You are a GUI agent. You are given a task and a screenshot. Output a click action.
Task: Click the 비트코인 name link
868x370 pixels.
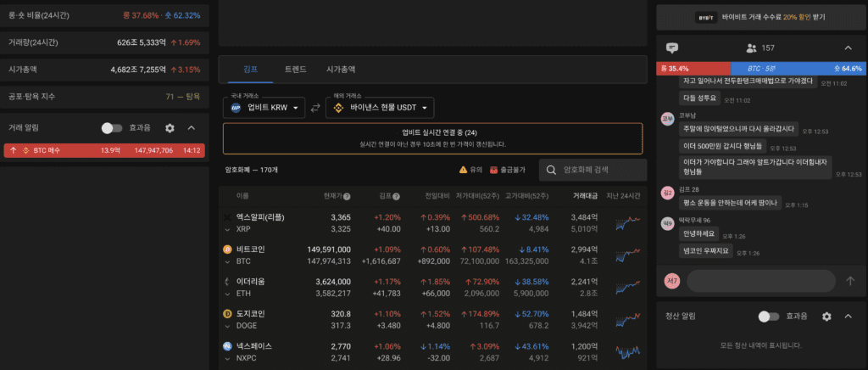tap(250, 249)
